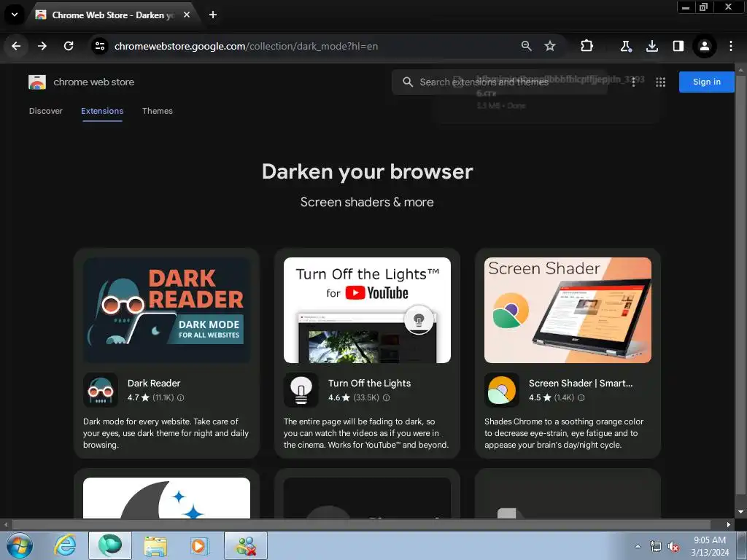Click the Sign in button
Image resolution: width=747 pixels, height=560 pixels.
click(x=706, y=82)
